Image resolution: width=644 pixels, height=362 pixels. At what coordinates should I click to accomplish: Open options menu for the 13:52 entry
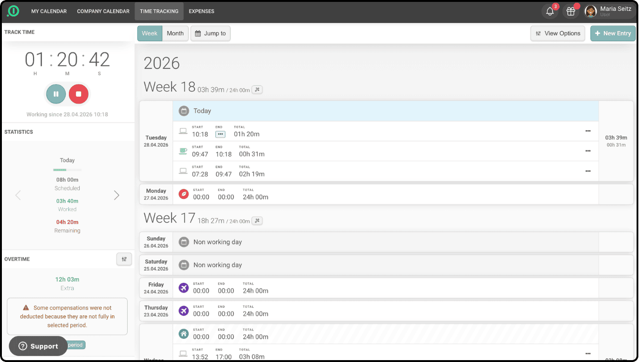click(588, 354)
